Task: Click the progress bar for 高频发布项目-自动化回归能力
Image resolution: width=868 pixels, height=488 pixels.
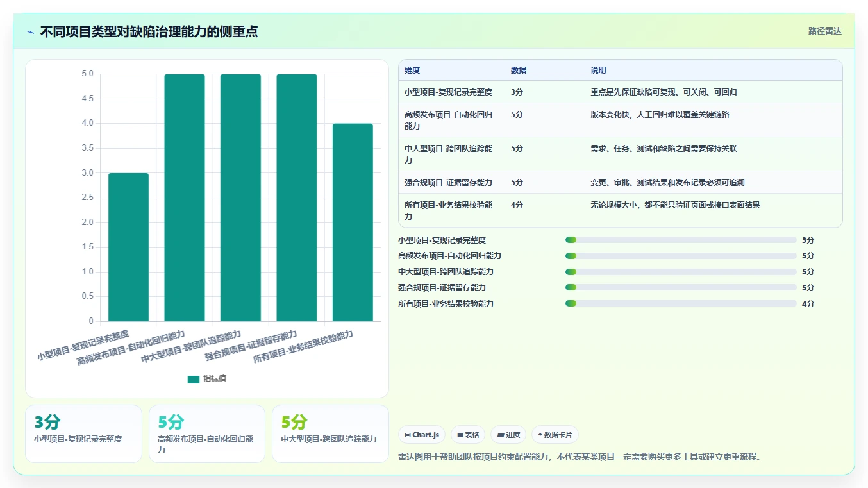Action: (x=681, y=256)
